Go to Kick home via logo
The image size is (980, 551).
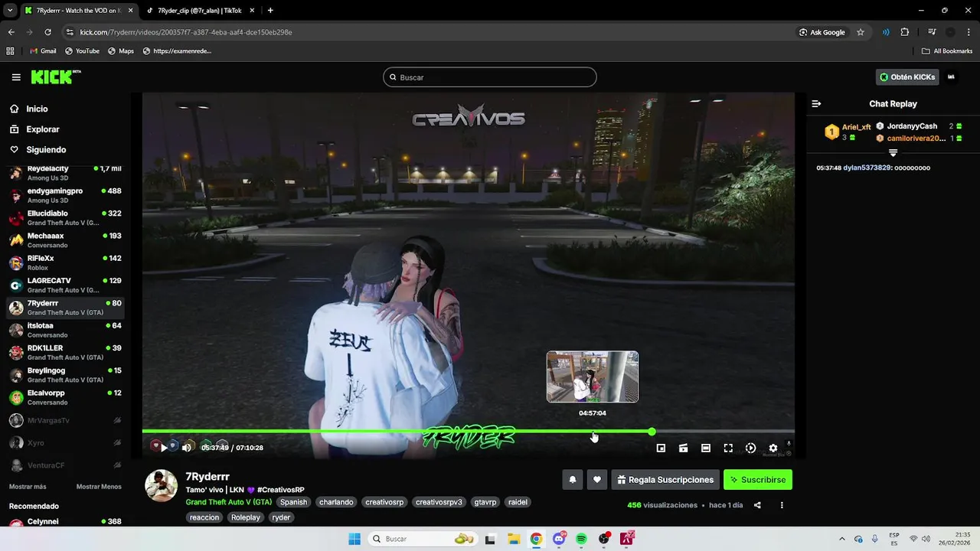55,77
